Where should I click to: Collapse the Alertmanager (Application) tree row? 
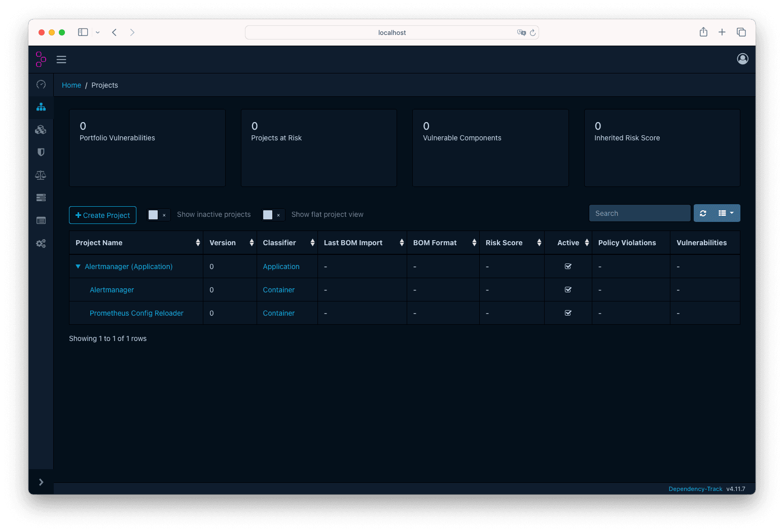78,266
